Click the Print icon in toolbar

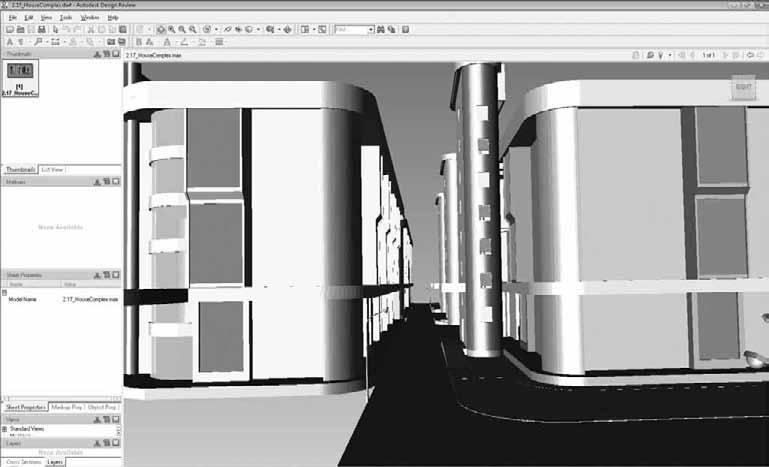42,29
